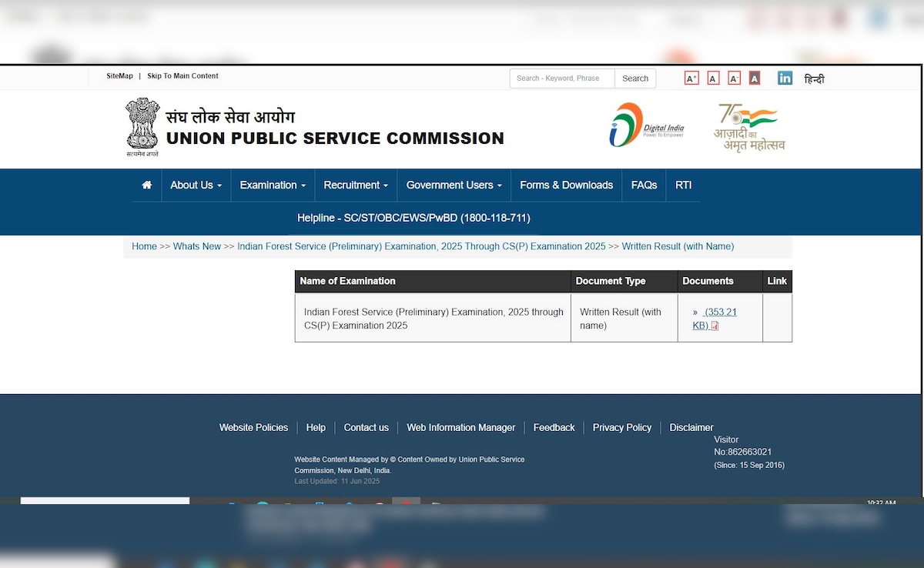Viewport: 924px width, 568px height.
Task: Expand the About Us dropdown menu
Action: coord(196,185)
